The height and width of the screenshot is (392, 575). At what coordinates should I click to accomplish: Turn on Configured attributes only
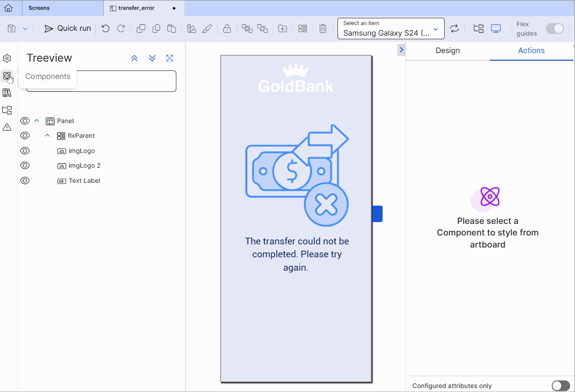pos(561,385)
